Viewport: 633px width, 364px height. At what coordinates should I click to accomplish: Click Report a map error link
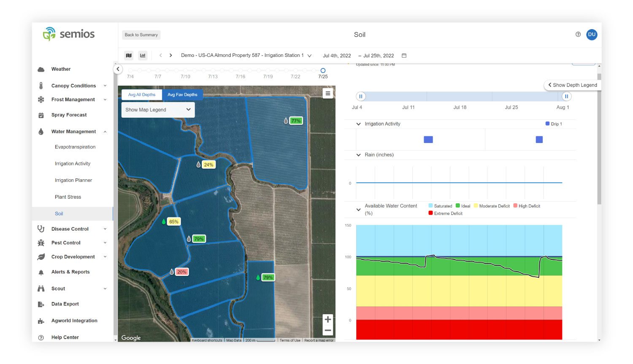[x=319, y=340]
